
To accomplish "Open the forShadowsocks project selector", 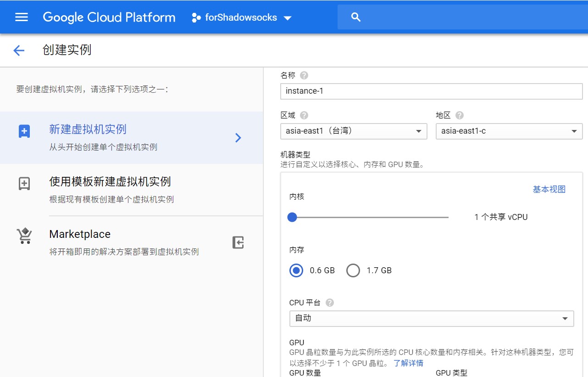I will (x=242, y=18).
